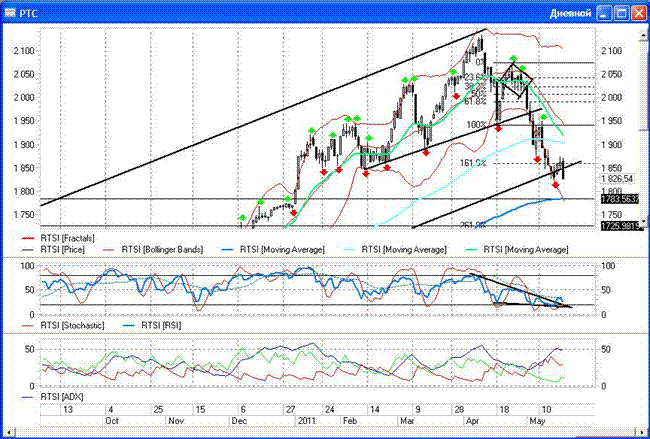Click the 0% Fibonacci level label
650x439 pixels.
click(480, 62)
